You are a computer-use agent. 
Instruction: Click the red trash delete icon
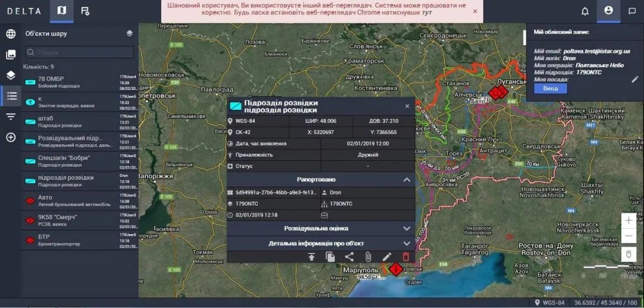click(x=406, y=257)
